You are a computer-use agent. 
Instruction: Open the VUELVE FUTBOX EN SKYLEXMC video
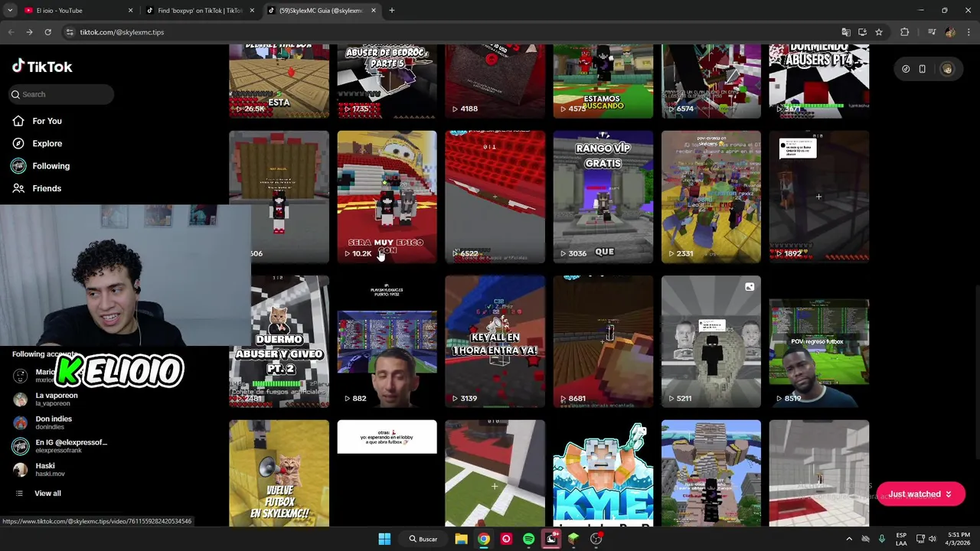pos(279,473)
